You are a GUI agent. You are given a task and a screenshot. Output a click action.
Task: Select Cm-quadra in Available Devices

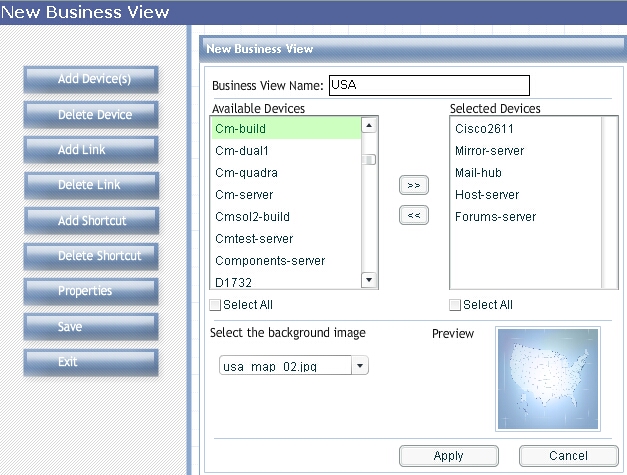[286, 172]
